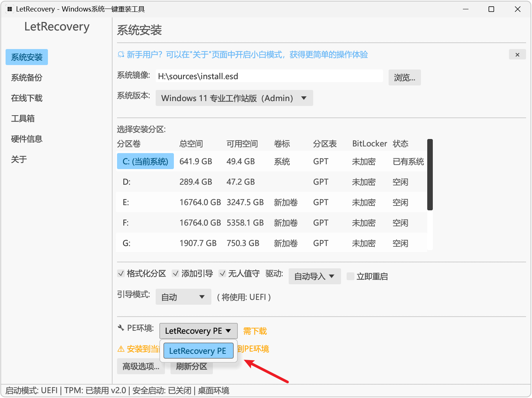
Task: Click the 卷标 column header
Action: [x=282, y=144]
